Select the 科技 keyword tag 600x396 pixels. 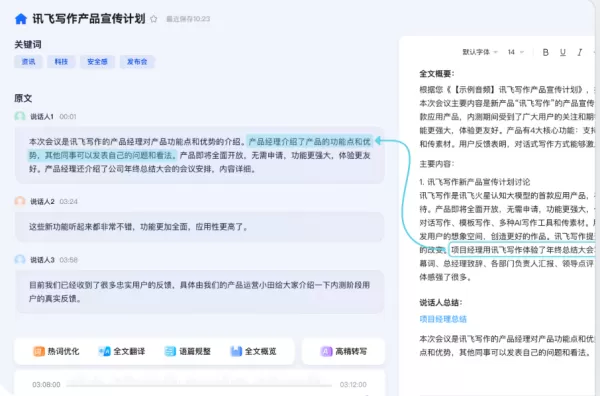point(61,62)
